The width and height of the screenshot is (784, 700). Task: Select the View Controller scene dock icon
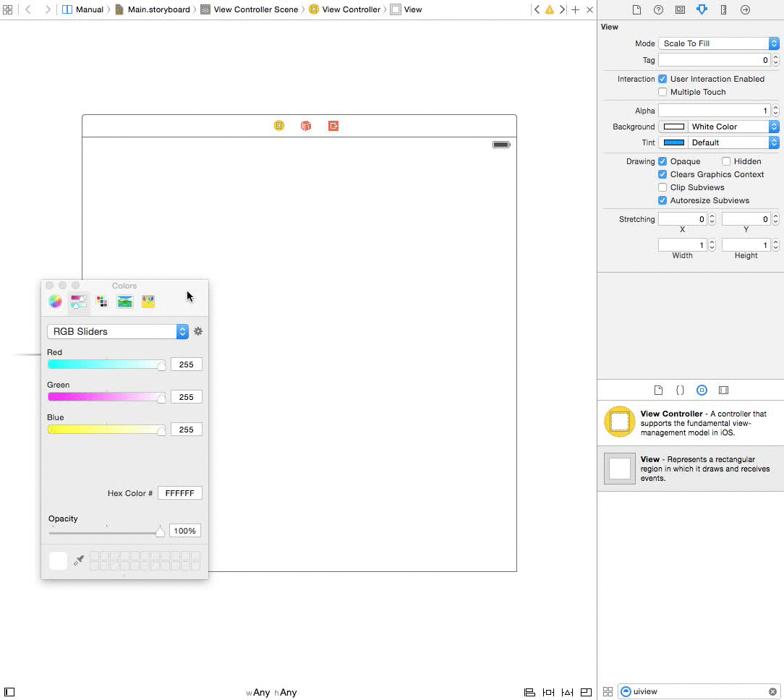[x=279, y=126]
